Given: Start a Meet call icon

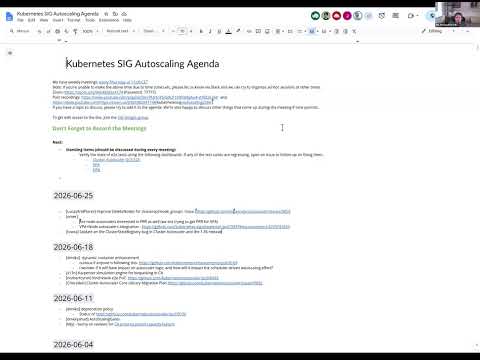Looking at the screenshot, I should (411, 16).
